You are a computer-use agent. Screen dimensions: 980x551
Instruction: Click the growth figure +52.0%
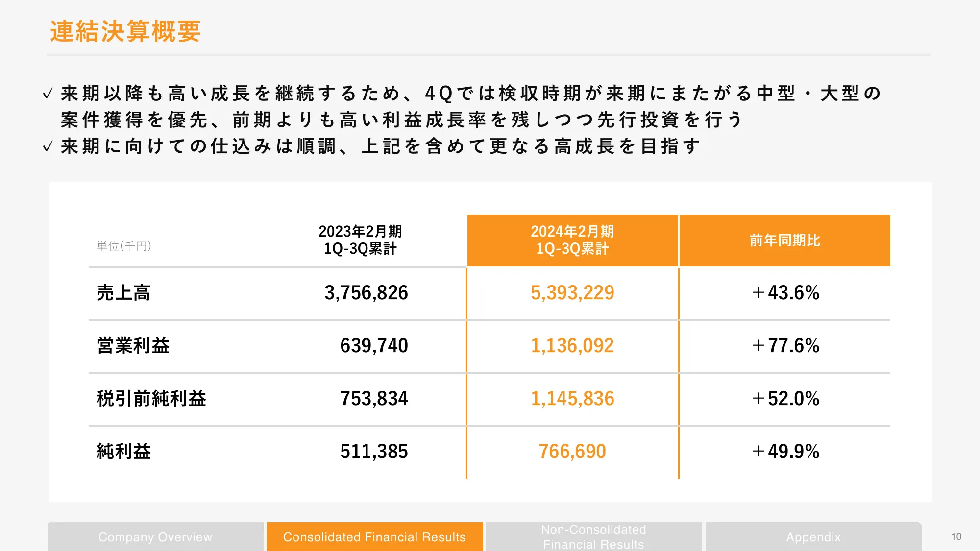click(785, 399)
